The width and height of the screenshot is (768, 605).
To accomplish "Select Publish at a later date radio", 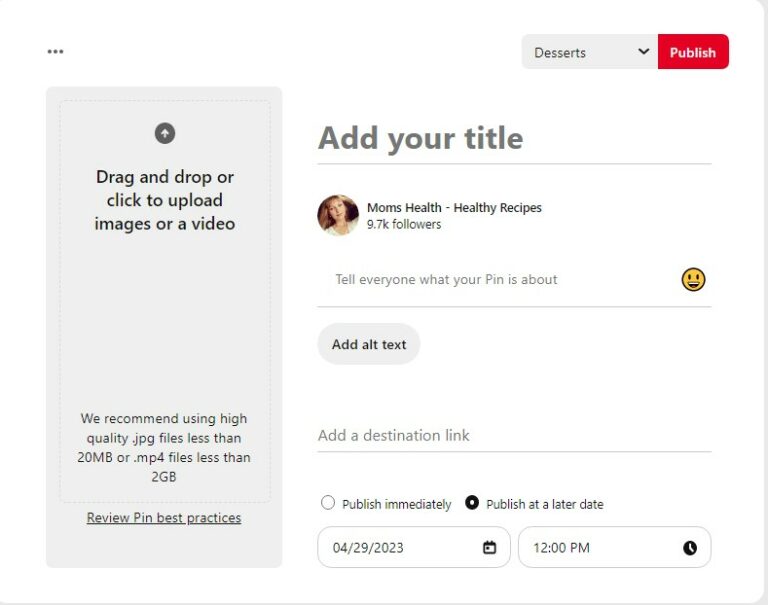I will 472,503.
